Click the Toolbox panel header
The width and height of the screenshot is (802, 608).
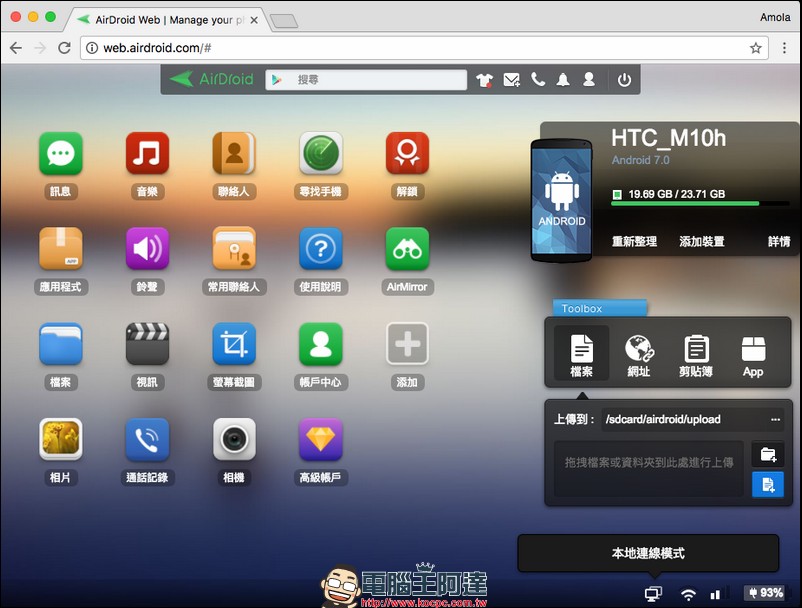click(x=600, y=308)
